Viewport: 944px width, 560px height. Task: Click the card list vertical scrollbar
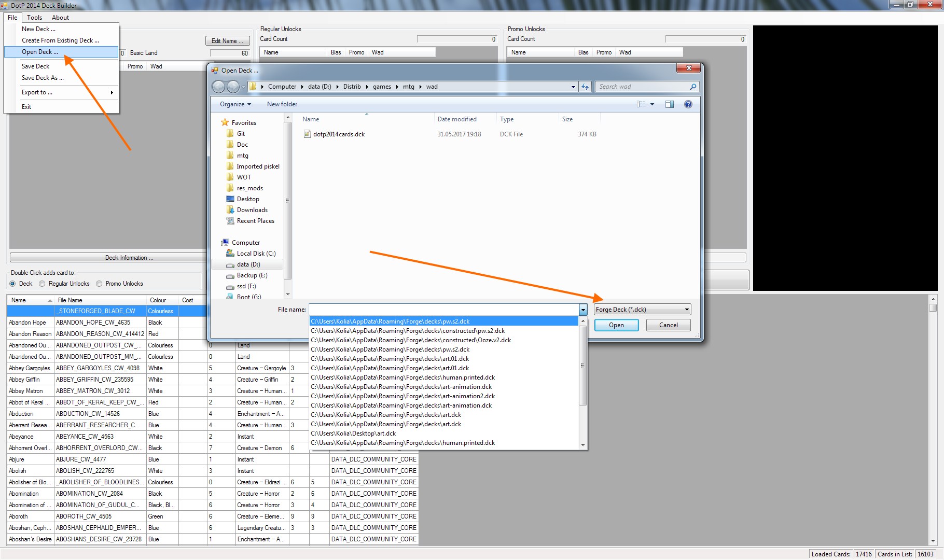[933, 415]
